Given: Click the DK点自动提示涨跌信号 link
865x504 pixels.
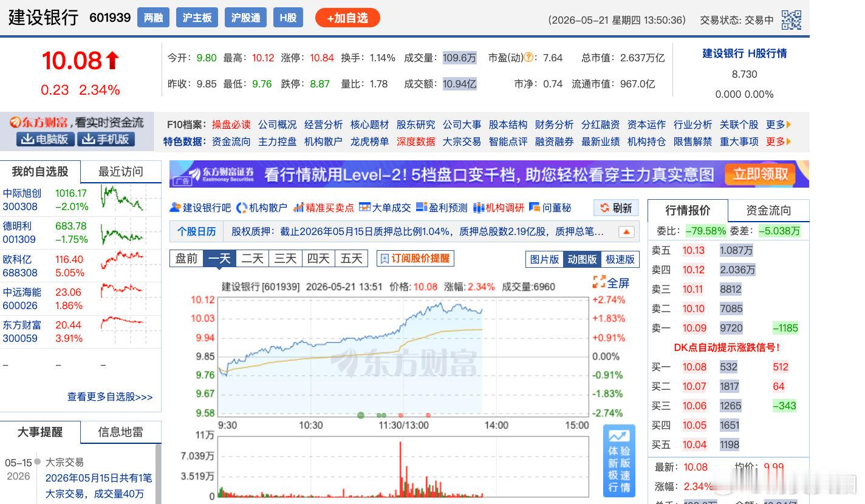Looking at the screenshot, I should pos(727,347).
